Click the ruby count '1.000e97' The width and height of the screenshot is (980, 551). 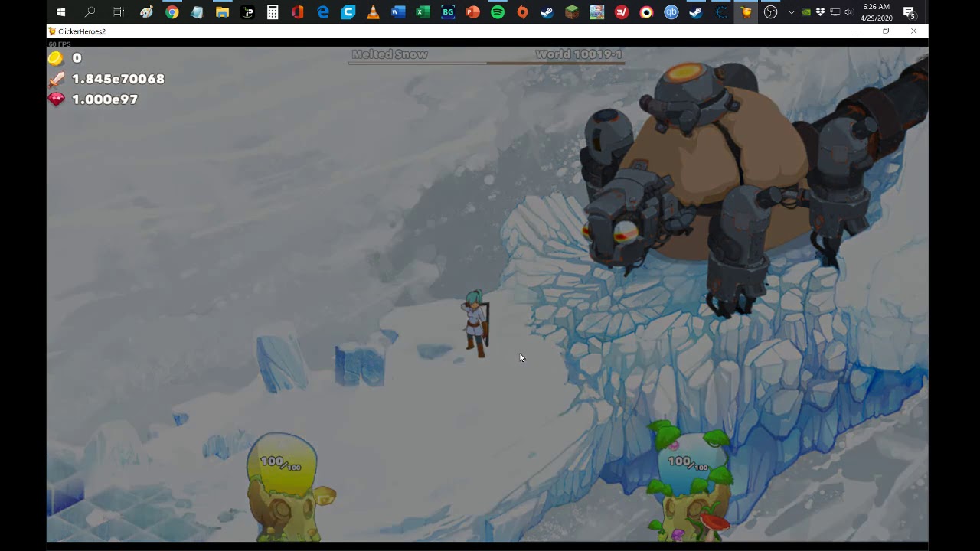click(105, 99)
